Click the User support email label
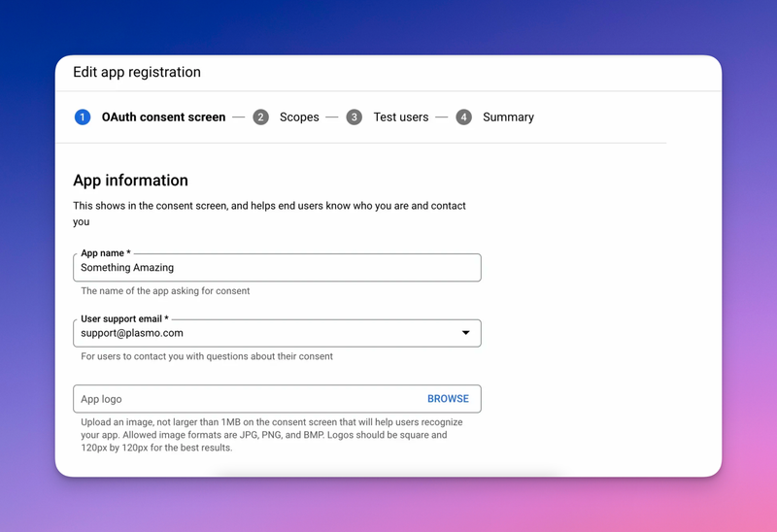The image size is (777, 532). (125, 319)
